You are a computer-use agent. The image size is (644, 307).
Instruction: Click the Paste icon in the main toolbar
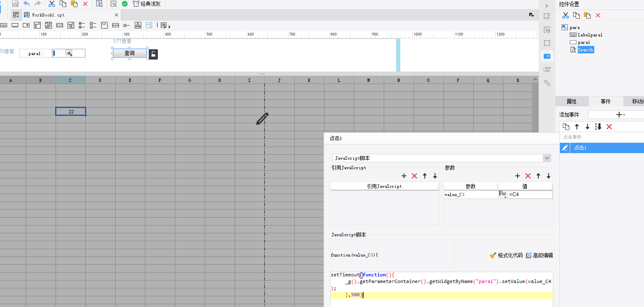(74, 4)
